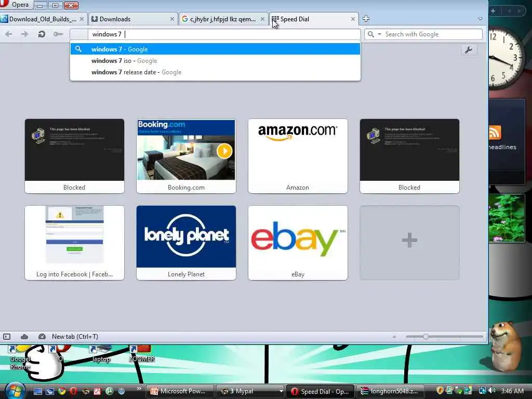Add a new speed dial entry

(x=409, y=243)
